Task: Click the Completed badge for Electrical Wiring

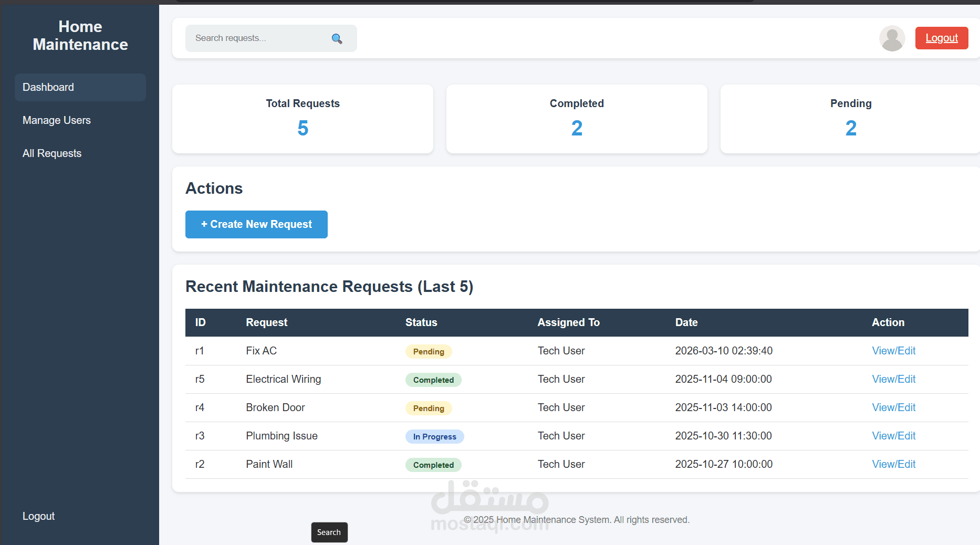Action: pos(433,380)
